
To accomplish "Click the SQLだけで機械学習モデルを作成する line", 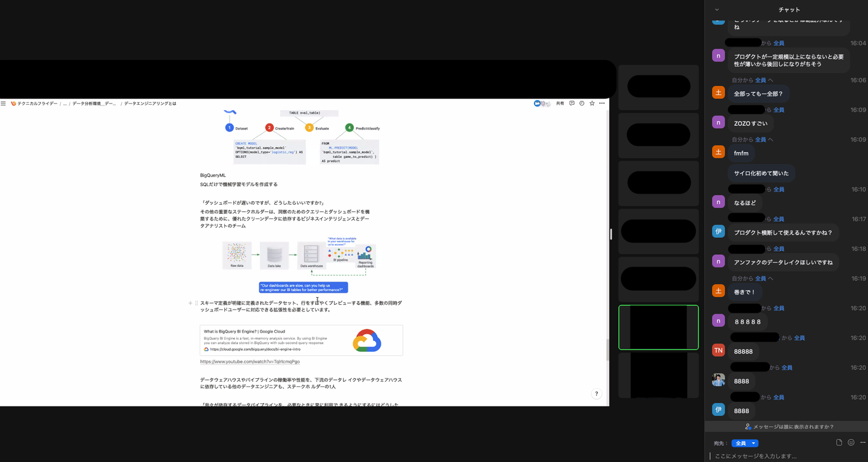I will [x=239, y=184].
